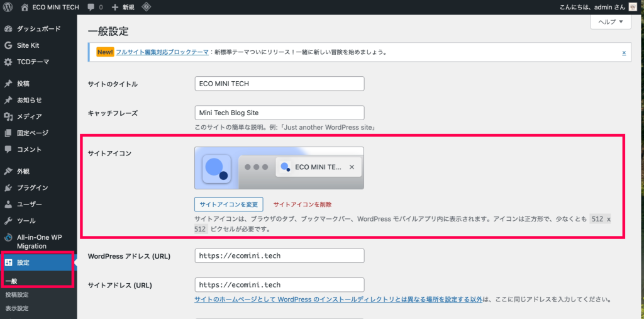Click the plus 新規 (New) icon
The image size is (644, 319).
[x=115, y=8]
